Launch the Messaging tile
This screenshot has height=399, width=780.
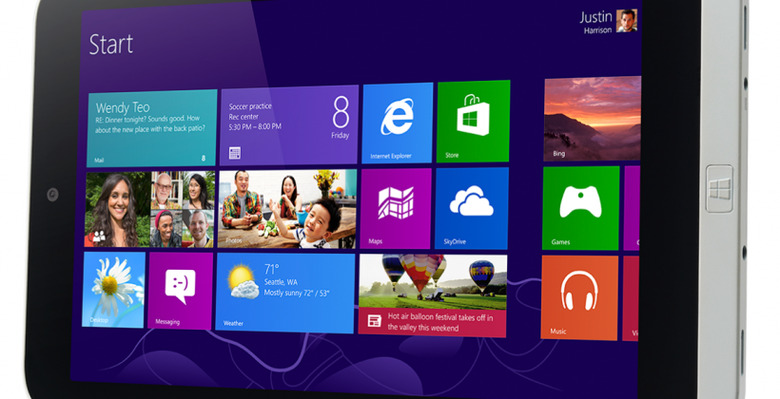coord(180,291)
